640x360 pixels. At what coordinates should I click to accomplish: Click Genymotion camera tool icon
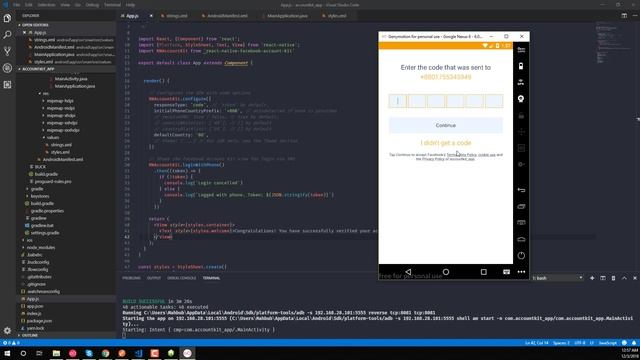(521, 99)
